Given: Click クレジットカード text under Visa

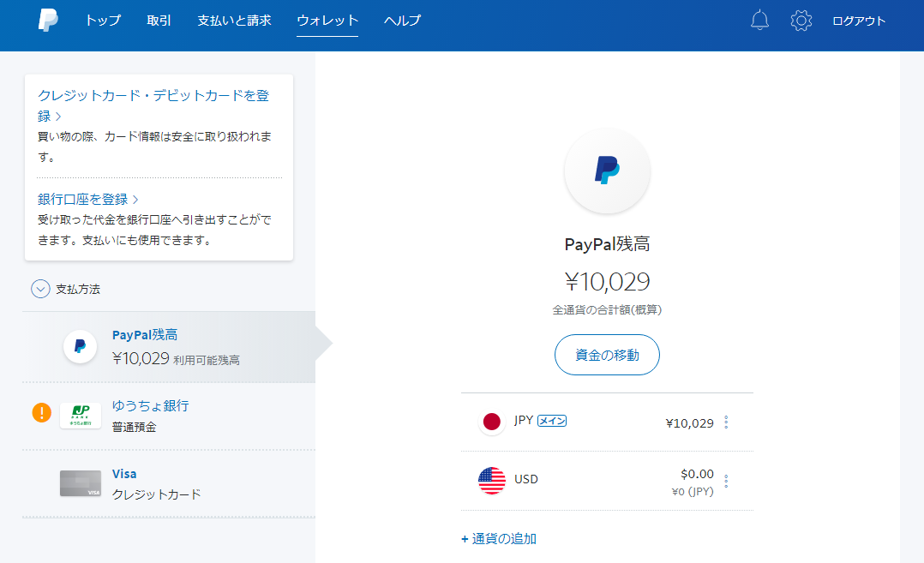Looking at the screenshot, I should [x=157, y=494].
